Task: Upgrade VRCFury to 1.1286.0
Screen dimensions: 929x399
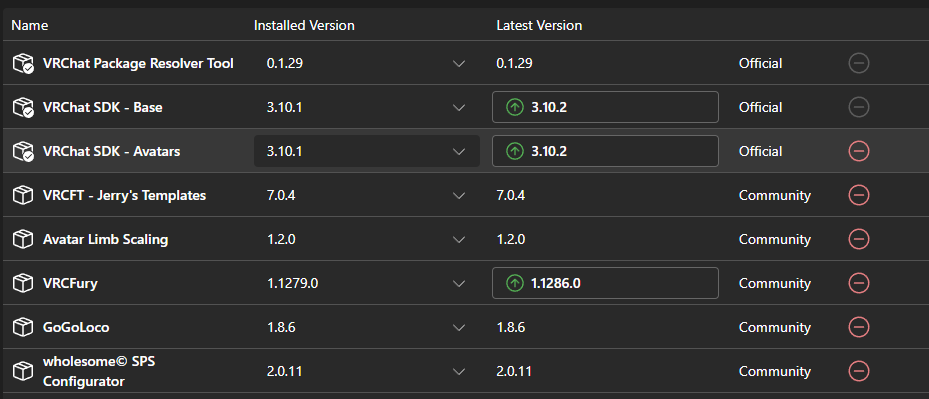Action: pos(605,283)
